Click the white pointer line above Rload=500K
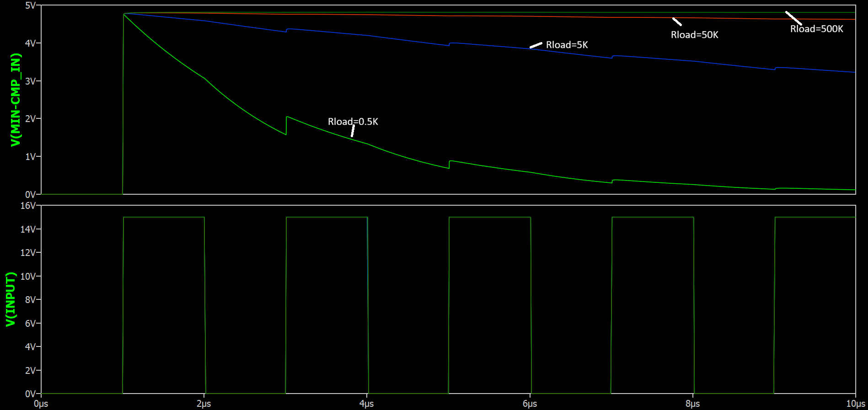This screenshot has width=868, height=410. (x=793, y=18)
